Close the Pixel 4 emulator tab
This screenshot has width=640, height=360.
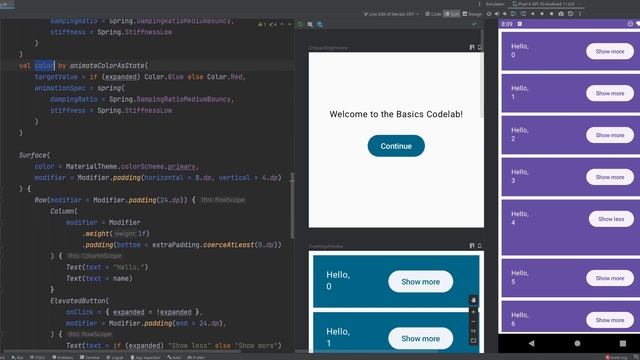(579, 4)
